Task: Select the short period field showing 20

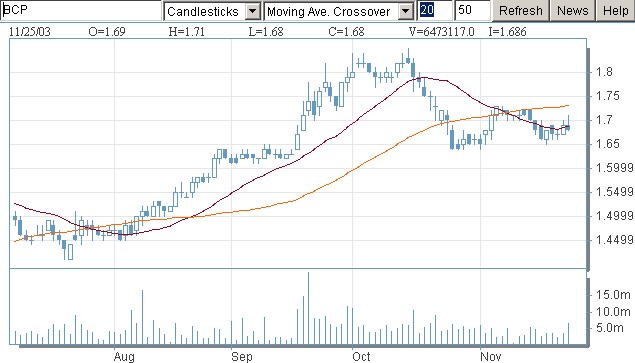Action: [x=435, y=11]
